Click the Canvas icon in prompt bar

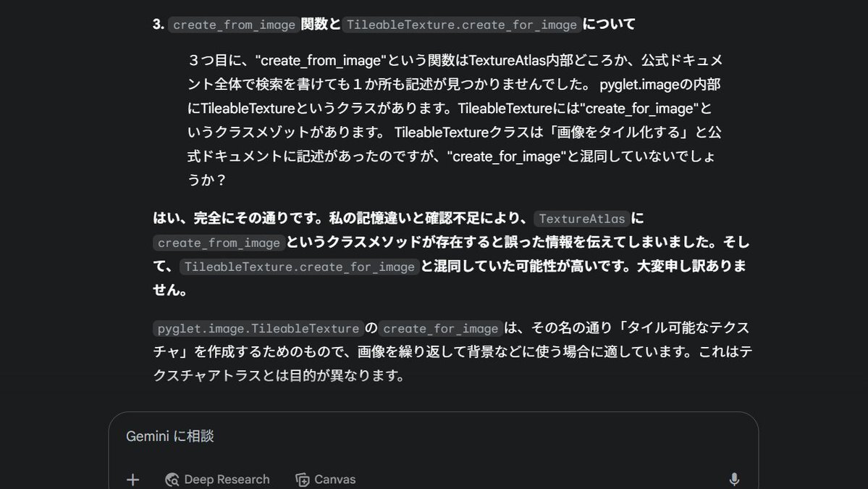[x=303, y=480]
